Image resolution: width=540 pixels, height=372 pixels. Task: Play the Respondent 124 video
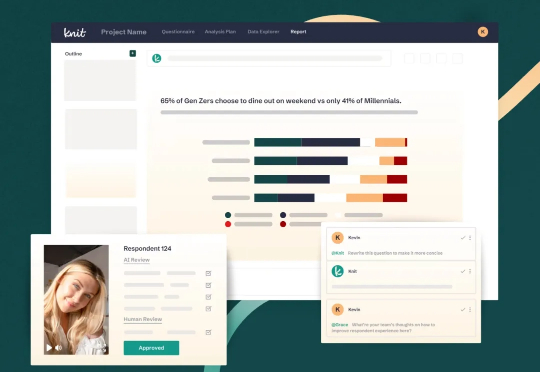click(x=49, y=348)
